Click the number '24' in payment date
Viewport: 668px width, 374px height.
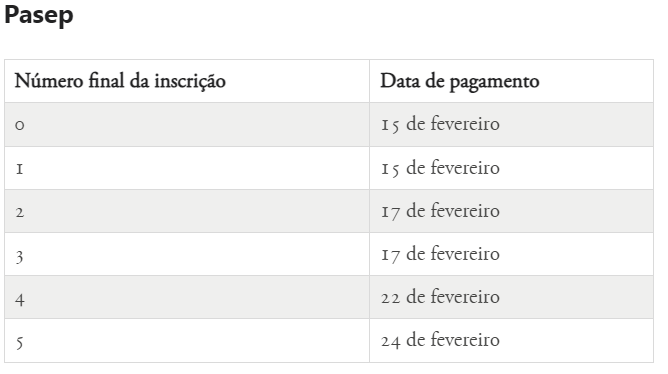click(391, 342)
